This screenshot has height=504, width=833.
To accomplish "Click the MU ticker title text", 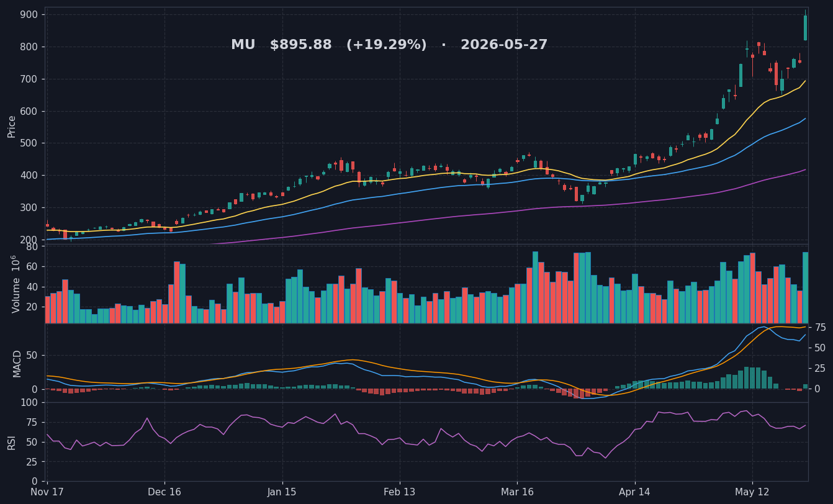I will click(243, 45).
